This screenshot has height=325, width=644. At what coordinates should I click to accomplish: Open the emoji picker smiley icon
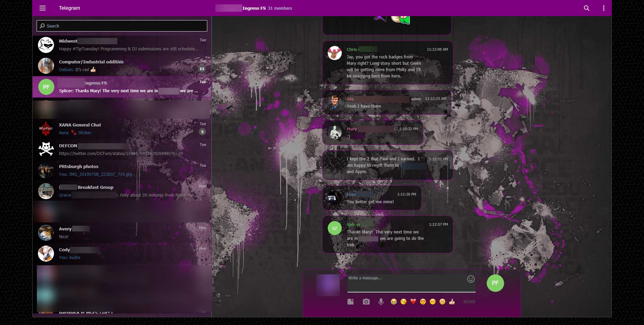(470, 279)
